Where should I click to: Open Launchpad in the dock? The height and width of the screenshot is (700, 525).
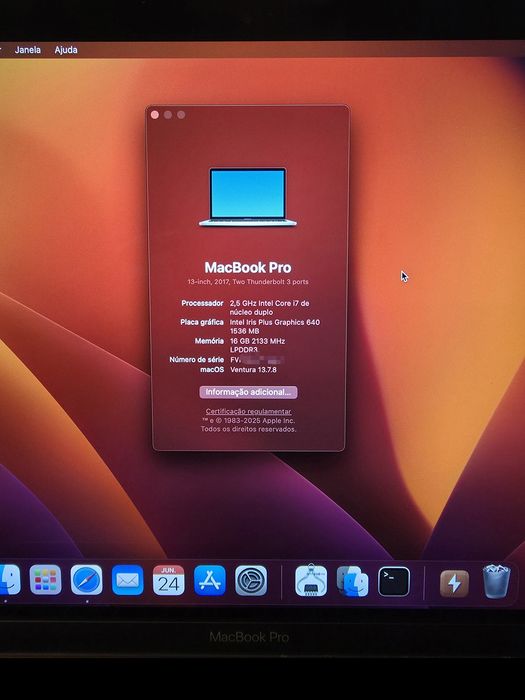tap(46, 580)
